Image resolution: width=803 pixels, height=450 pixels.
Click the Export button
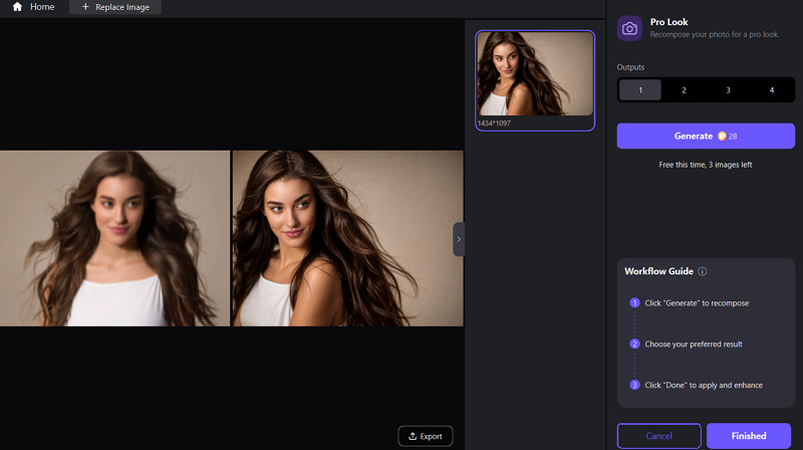[x=426, y=436]
